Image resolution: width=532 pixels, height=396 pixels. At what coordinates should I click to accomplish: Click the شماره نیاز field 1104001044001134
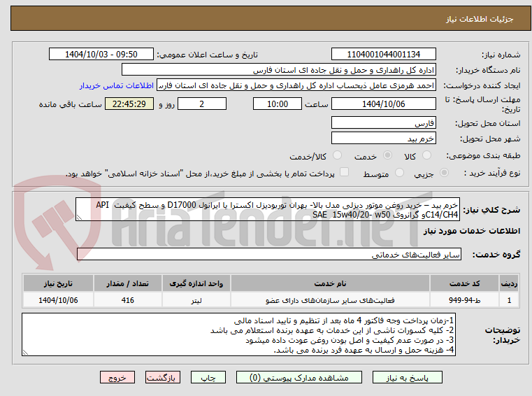point(383,55)
